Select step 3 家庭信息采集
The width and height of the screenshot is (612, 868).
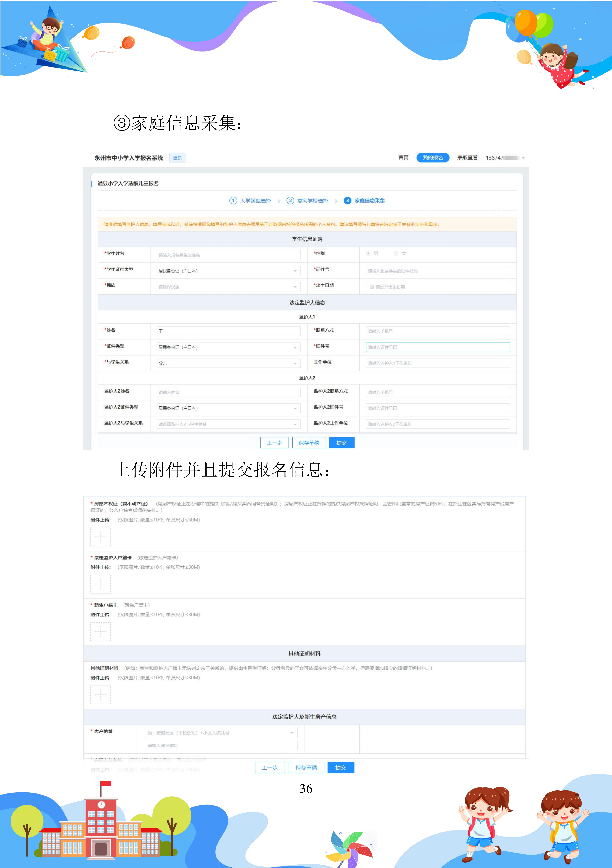(364, 201)
